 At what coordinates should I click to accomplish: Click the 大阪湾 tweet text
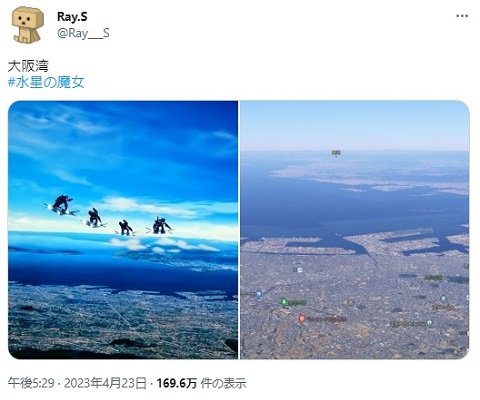click(28, 66)
